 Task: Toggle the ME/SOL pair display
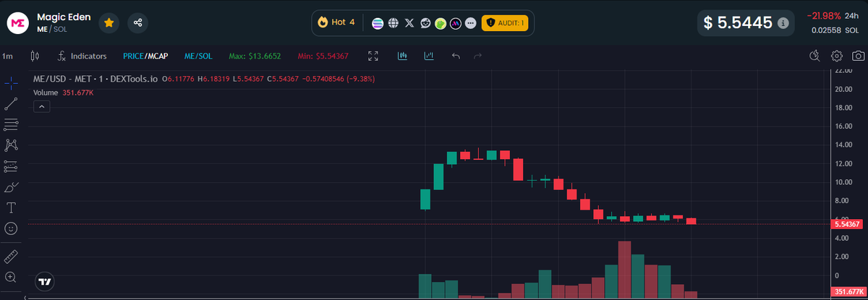point(198,56)
